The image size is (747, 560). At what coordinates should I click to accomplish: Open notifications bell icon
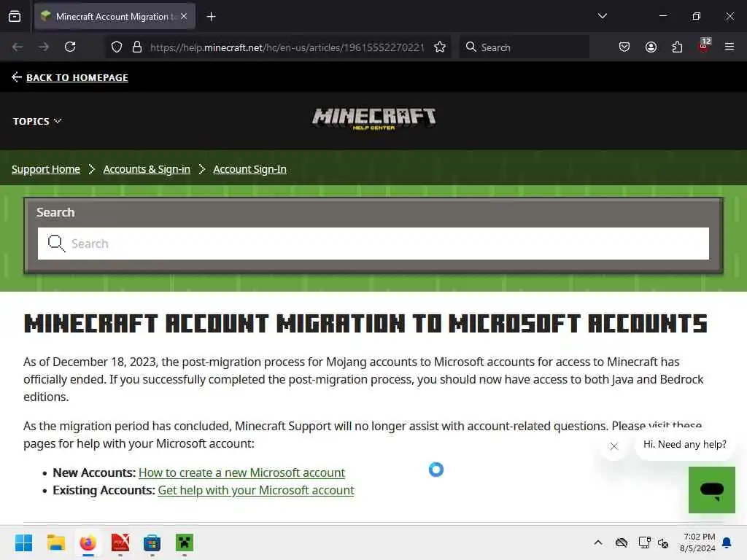[x=727, y=542]
